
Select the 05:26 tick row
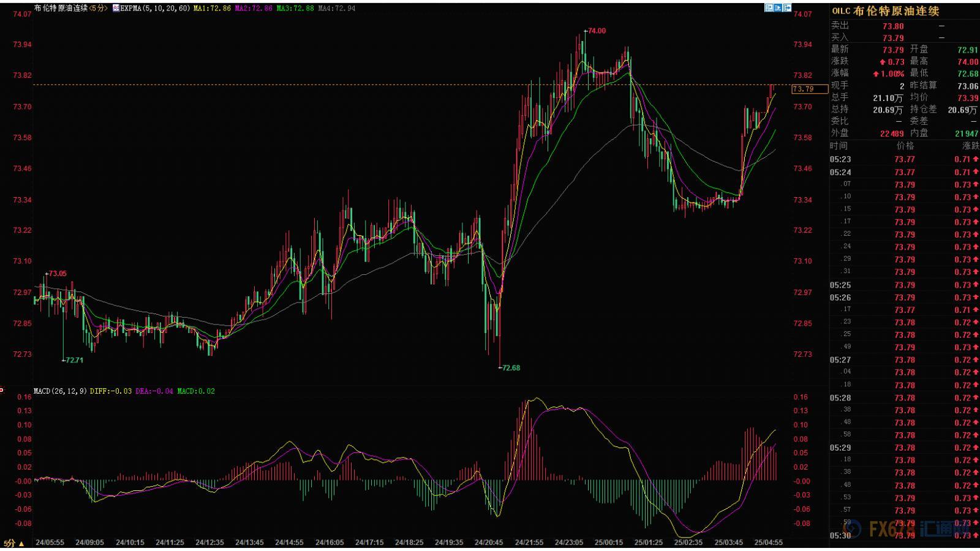(905, 298)
